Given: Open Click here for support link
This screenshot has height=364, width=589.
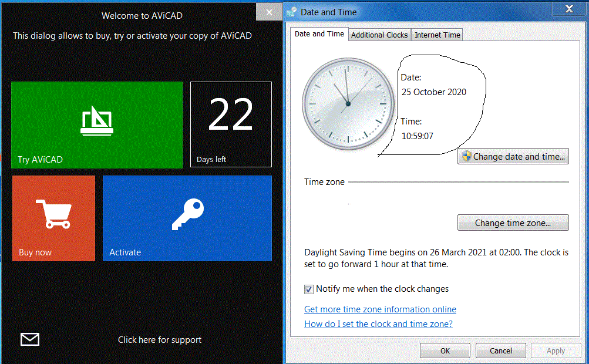Looking at the screenshot, I should [160, 339].
